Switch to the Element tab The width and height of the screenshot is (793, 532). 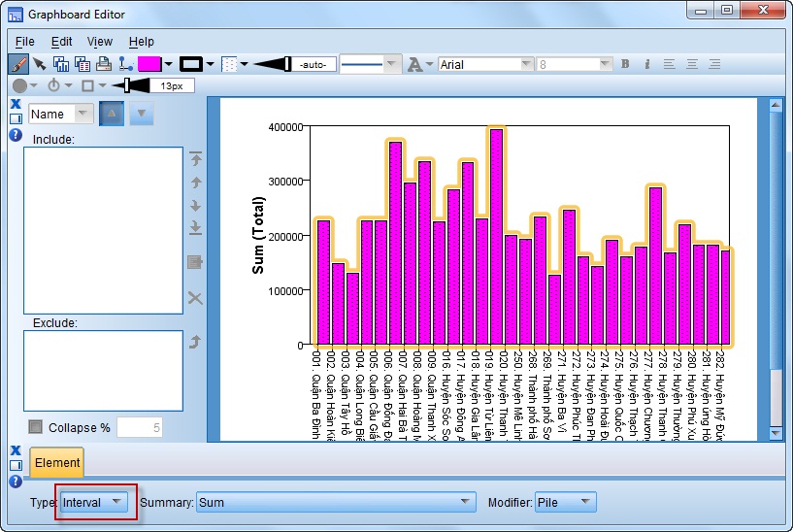pos(57,463)
